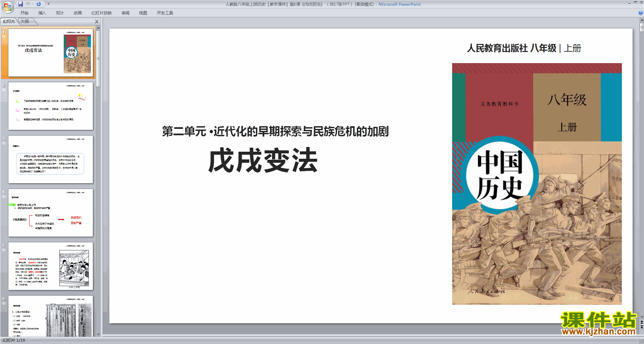Viewport: 644px width, 344px height.
Task: Select slide 5 thumbnail with drawing
Action: (51, 266)
